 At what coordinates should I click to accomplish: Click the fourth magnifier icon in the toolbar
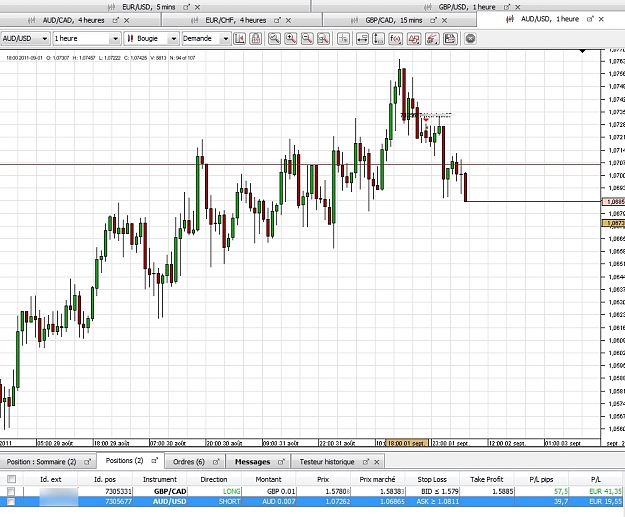[x=323, y=39]
